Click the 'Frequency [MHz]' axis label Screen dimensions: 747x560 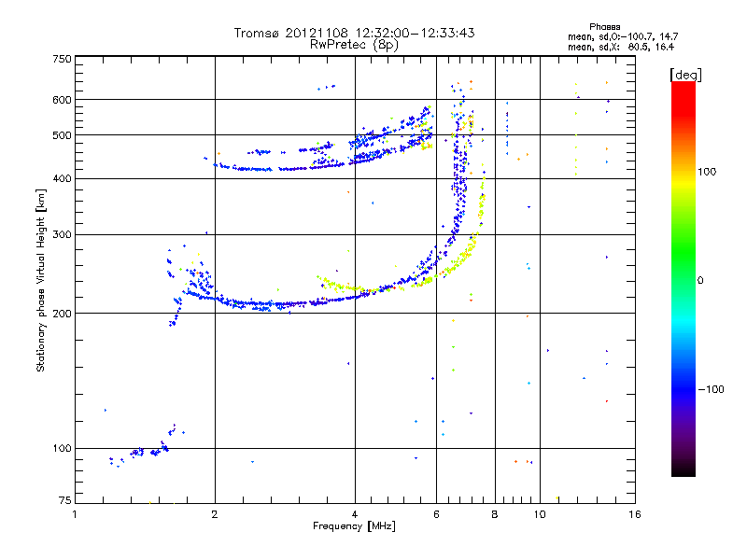354,526
